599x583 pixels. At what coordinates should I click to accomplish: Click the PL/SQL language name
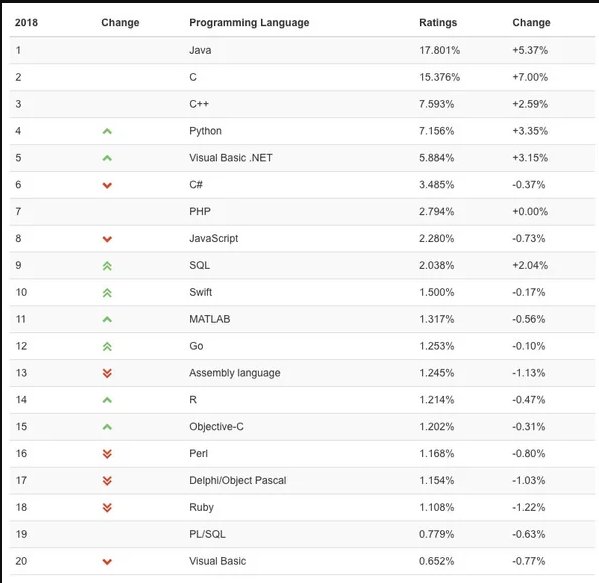tap(207, 534)
